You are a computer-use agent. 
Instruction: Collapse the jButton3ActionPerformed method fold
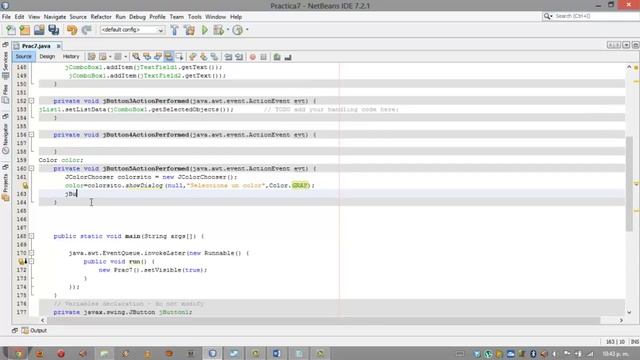click(31, 101)
